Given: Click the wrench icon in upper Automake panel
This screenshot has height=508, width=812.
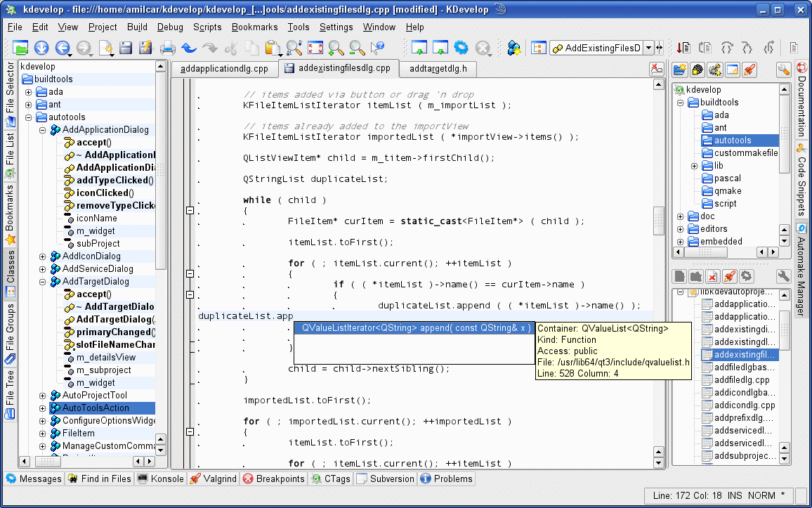Looking at the screenshot, I should coord(783,69).
